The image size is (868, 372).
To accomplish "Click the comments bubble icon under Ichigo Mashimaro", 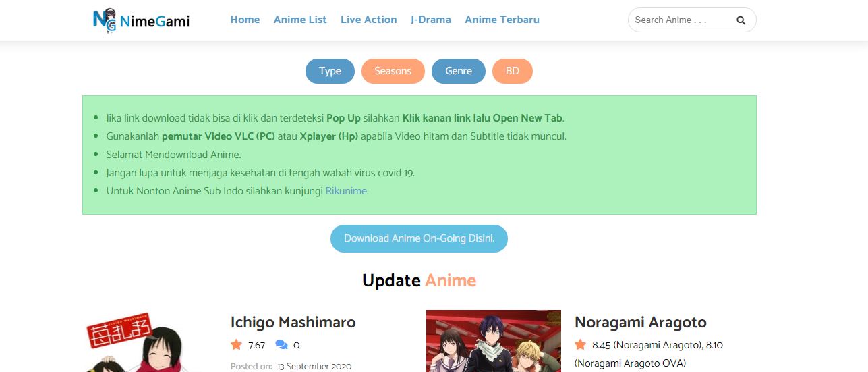I will click(281, 345).
